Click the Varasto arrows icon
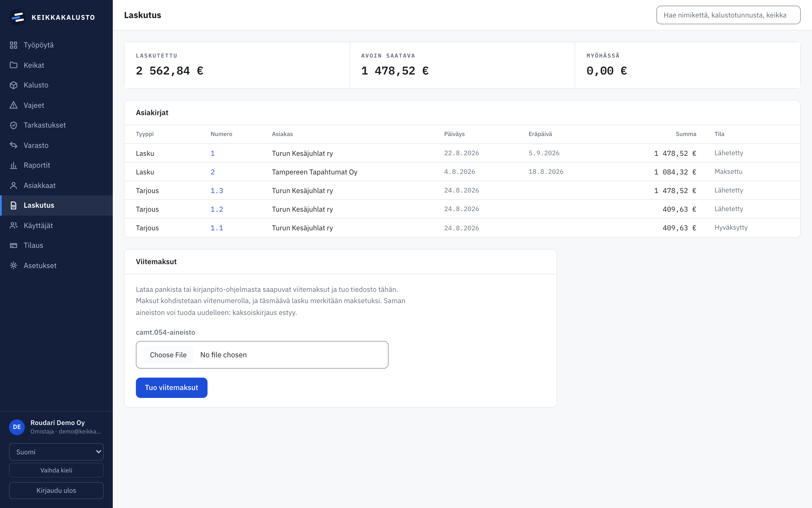Viewport: 812px width, 508px height. 14,145
